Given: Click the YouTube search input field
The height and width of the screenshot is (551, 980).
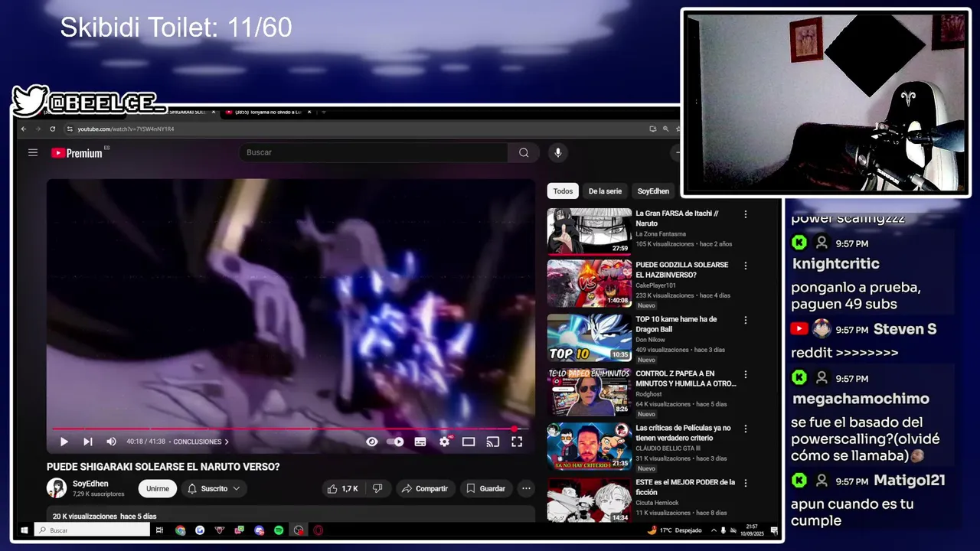Looking at the screenshot, I should (x=374, y=152).
